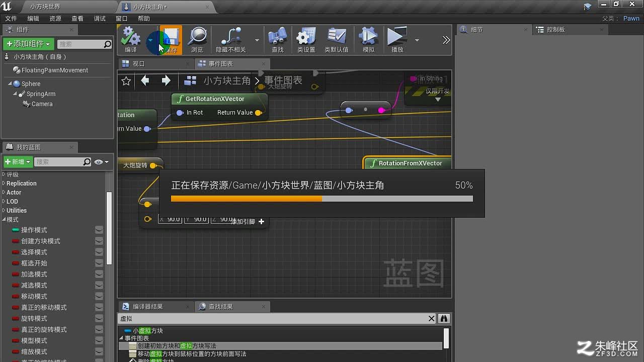The image size is (644, 362).
Task: Toggle visibility of 移动模式 variable
Action: (x=99, y=296)
